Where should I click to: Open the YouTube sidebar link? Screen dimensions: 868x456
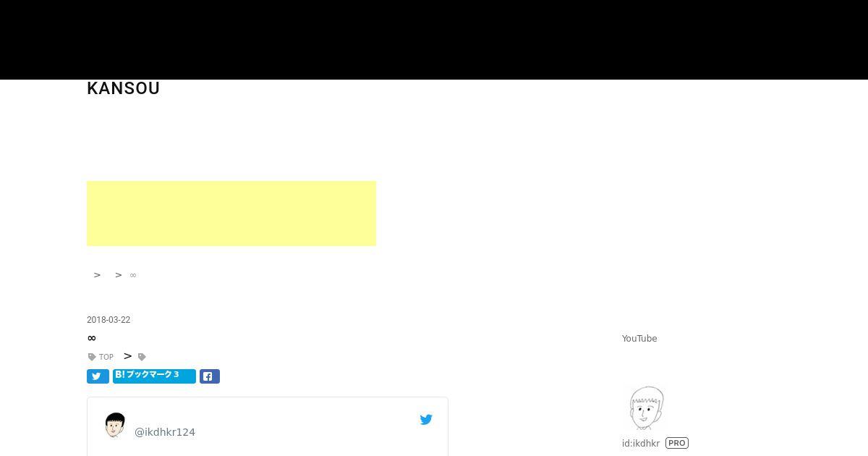tap(639, 339)
